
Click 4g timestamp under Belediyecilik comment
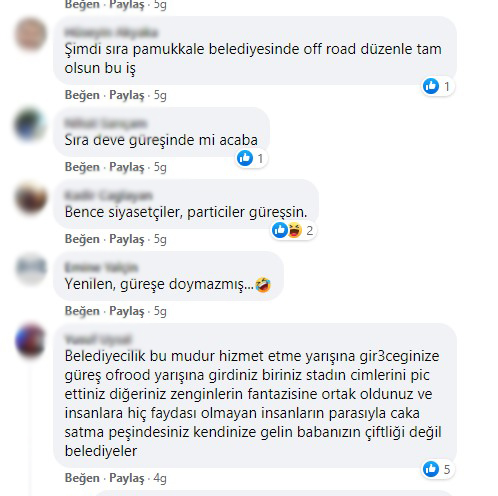[160, 478]
